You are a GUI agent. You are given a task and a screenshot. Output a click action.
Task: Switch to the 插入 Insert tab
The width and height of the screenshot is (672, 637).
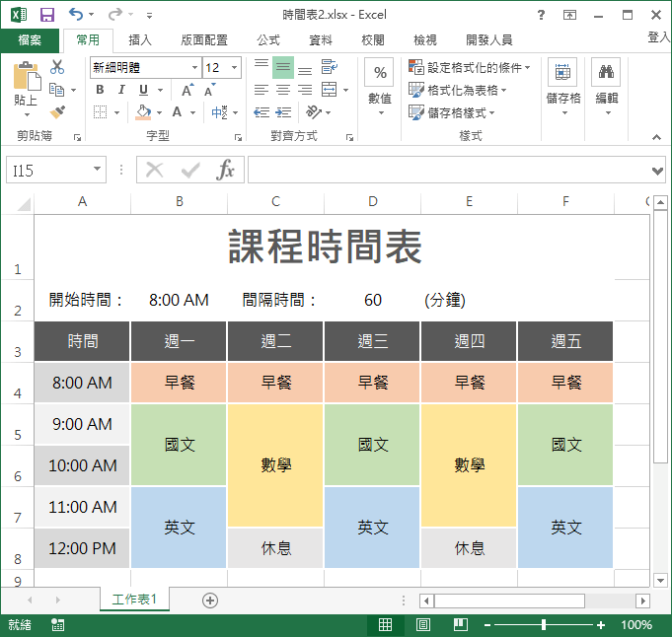pyautogui.click(x=140, y=40)
